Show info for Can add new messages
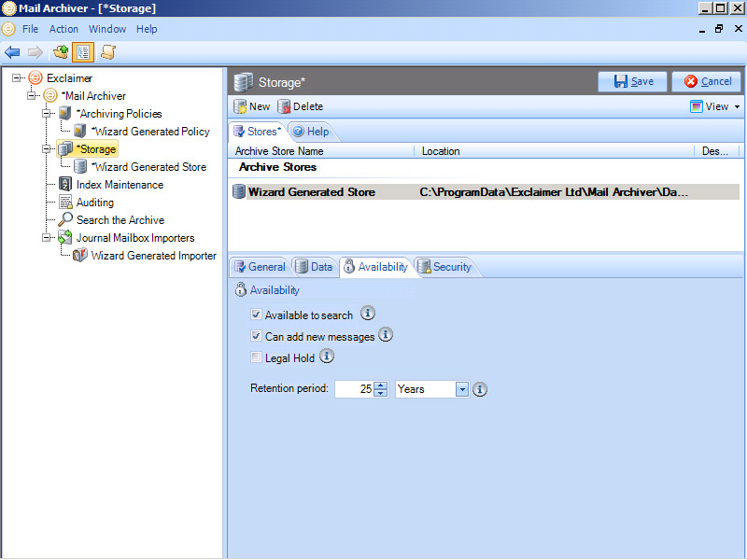Screen dimensions: 747x560 pyautogui.click(x=386, y=334)
